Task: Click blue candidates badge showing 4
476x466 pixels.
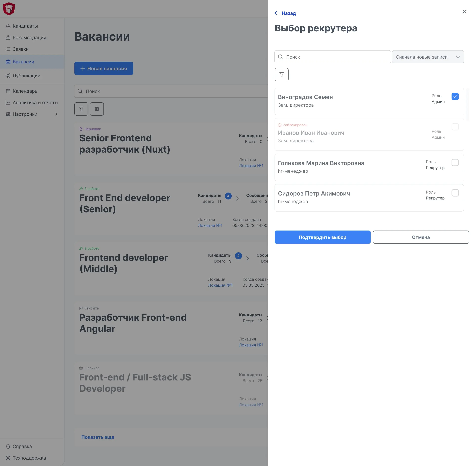Action: coord(228,196)
